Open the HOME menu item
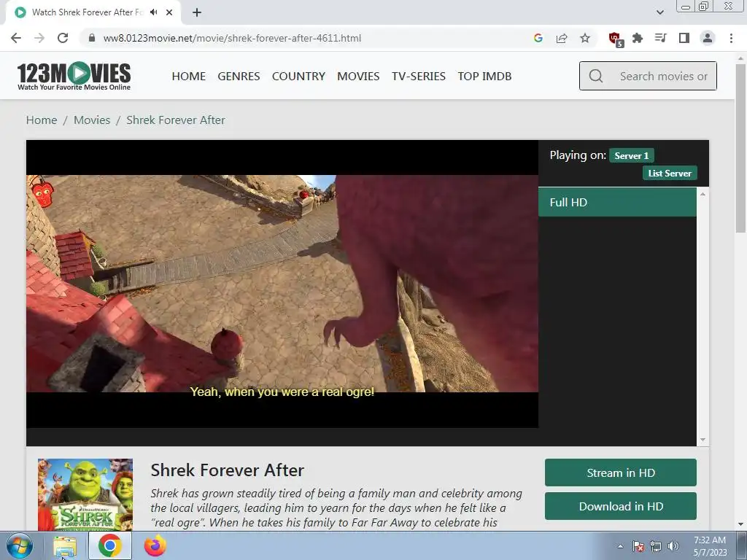The width and height of the screenshot is (747, 560). pos(189,76)
